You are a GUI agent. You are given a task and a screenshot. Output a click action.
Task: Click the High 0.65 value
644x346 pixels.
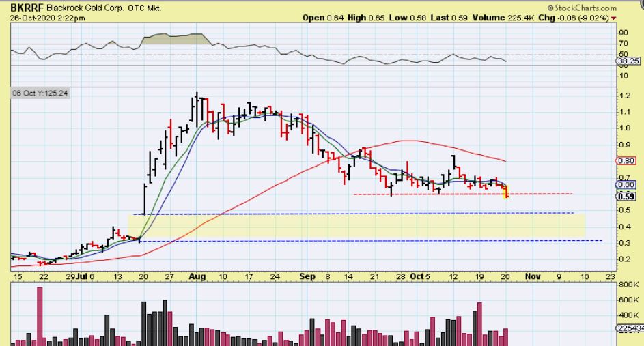[366, 18]
